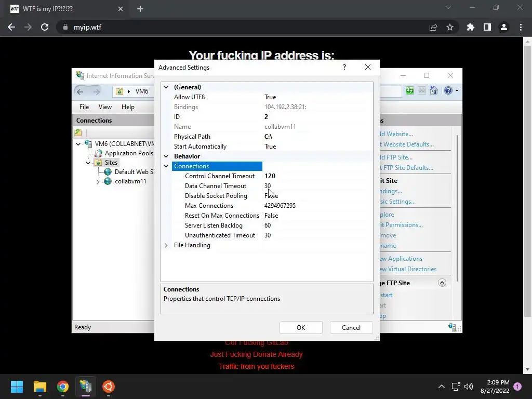This screenshot has width=532, height=399.
Task: Select Default Web Site tree node
Action: (135, 171)
